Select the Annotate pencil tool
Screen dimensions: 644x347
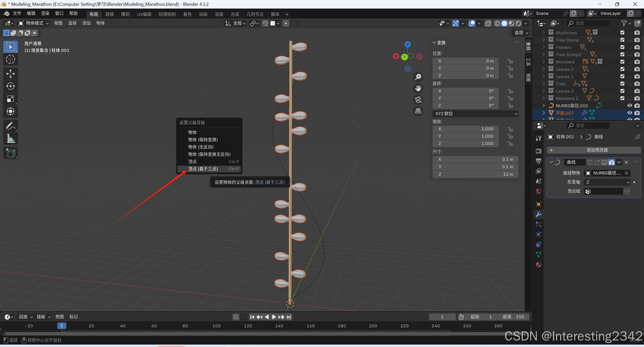10,126
